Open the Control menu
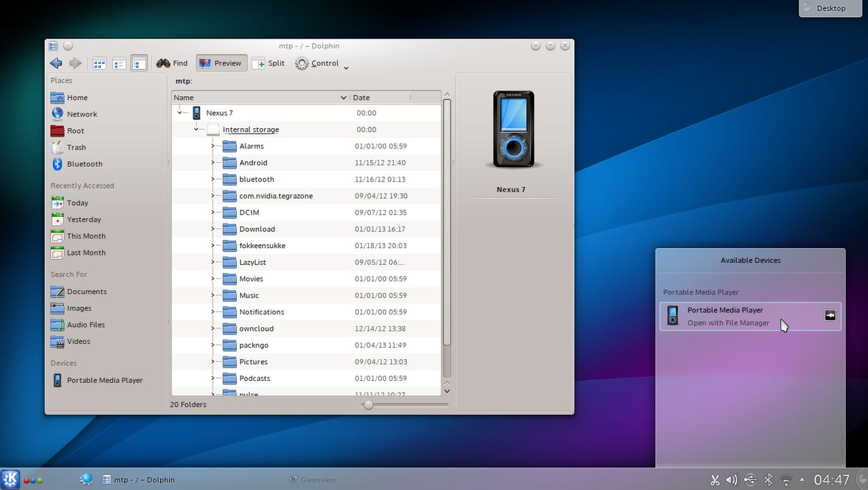Image resolution: width=868 pixels, height=490 pixels. (317, 63)
